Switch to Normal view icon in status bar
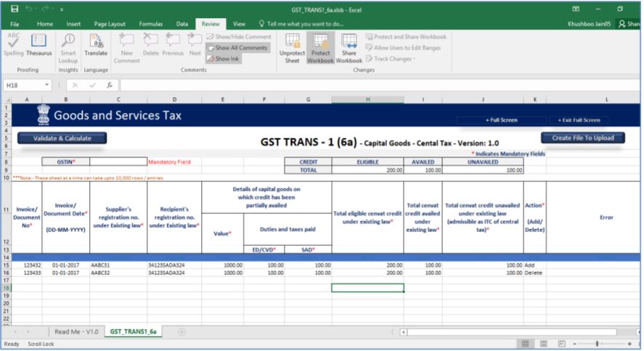 point(525,344)
